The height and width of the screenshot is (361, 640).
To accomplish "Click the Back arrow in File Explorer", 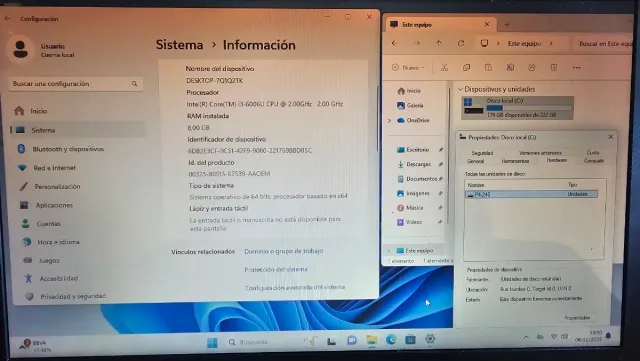I will pyautogui.click(x=395, y=43).
